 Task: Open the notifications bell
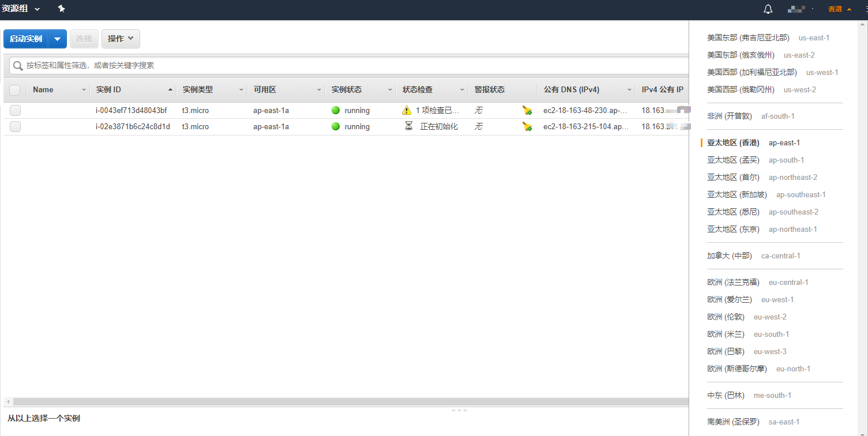768,9
